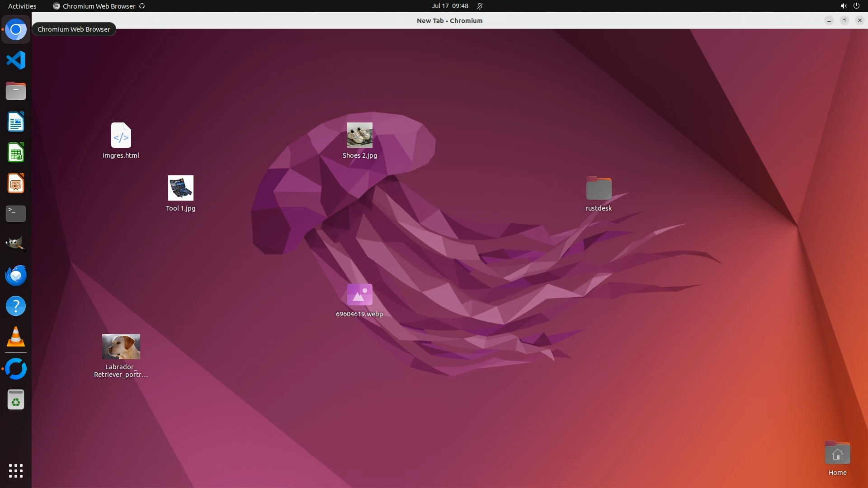
Task: Launch LibreOffice Writer from dock
Action: (x=16, y=122)
